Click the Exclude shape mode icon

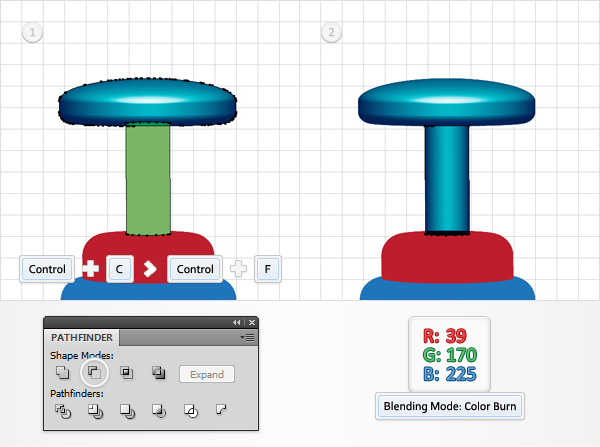point(158,372)
